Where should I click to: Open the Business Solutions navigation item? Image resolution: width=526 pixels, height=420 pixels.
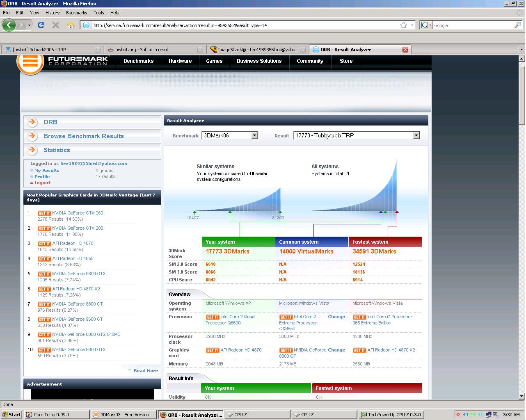[259, 61]
